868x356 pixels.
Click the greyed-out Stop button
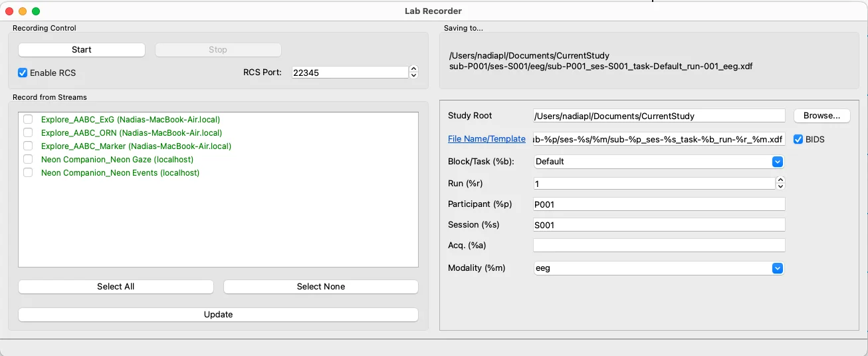(x=218, y=50)
